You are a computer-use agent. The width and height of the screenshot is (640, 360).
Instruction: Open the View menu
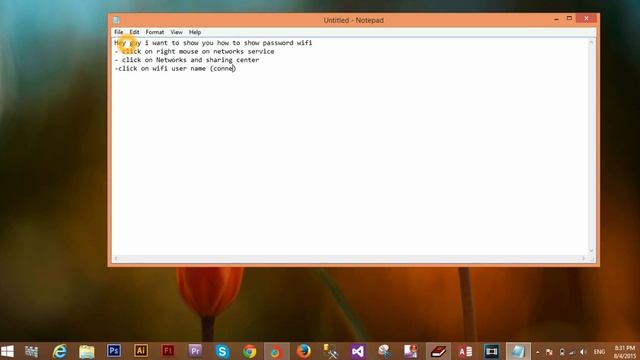pos(176,32)
